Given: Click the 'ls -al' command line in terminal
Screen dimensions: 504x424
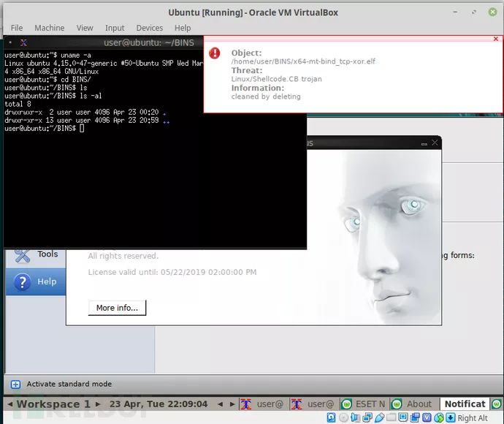Looking at the screenshot, I should [53, 96].
